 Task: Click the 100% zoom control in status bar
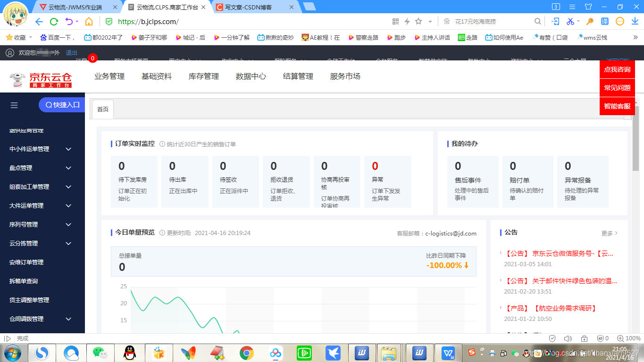629,338
